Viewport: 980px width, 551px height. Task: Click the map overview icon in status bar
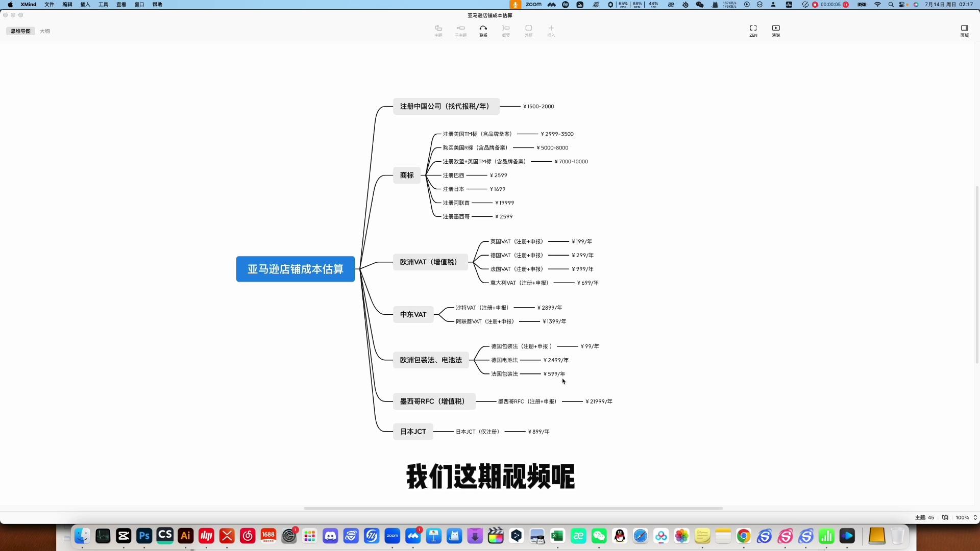[x=945, y=517]
